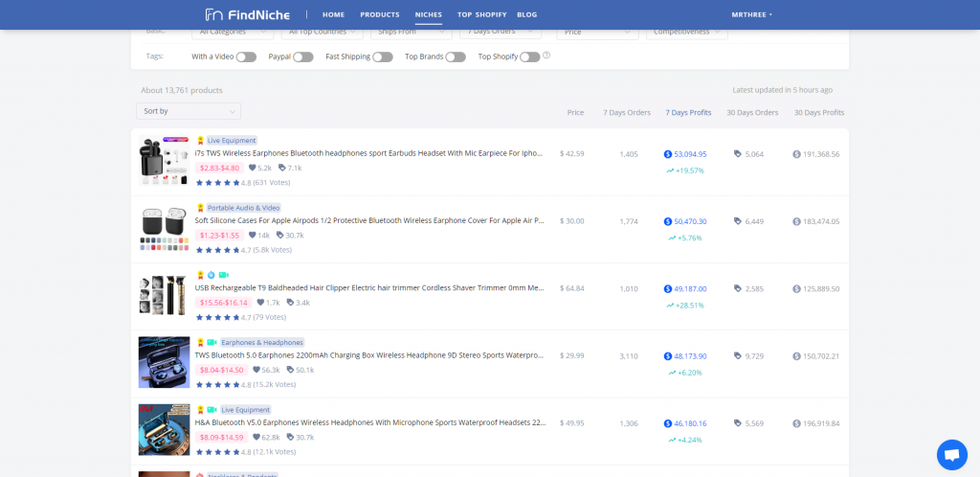Click trend arrow icon beside +28.51%

[x=670, y=306]
